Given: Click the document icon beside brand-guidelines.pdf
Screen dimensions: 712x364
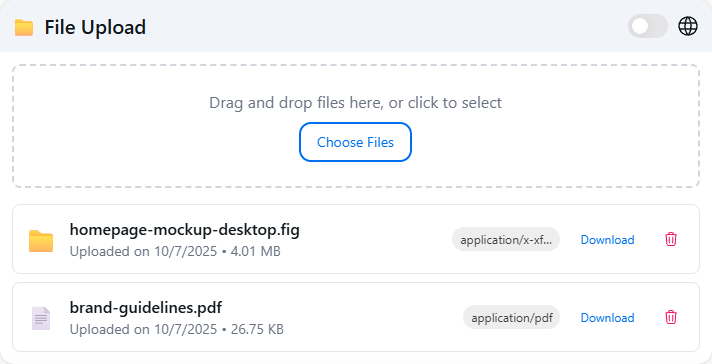Looking at the screenshot, I should 41,318.
